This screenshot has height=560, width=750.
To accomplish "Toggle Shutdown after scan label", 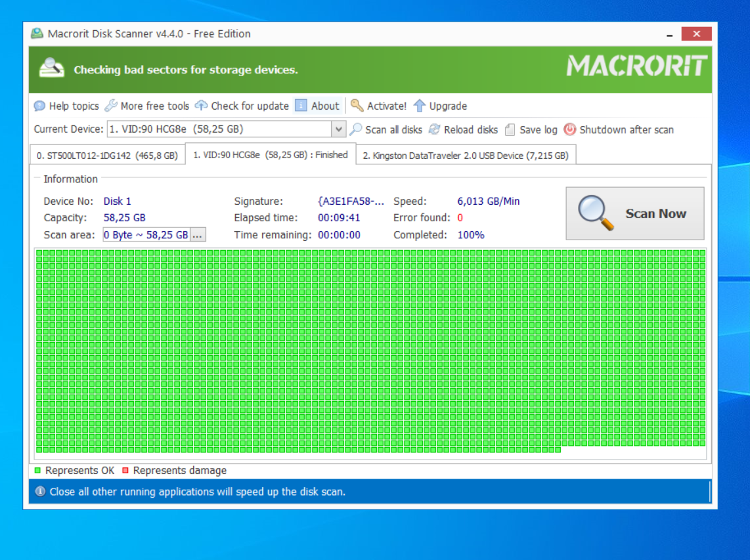I will point(627,129).
